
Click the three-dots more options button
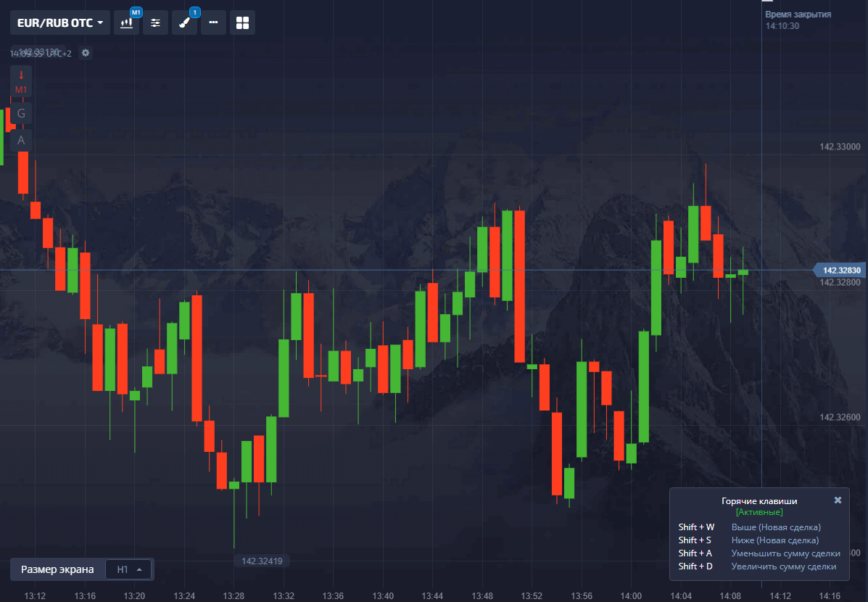pyautogui.click(x=213, y=22)
